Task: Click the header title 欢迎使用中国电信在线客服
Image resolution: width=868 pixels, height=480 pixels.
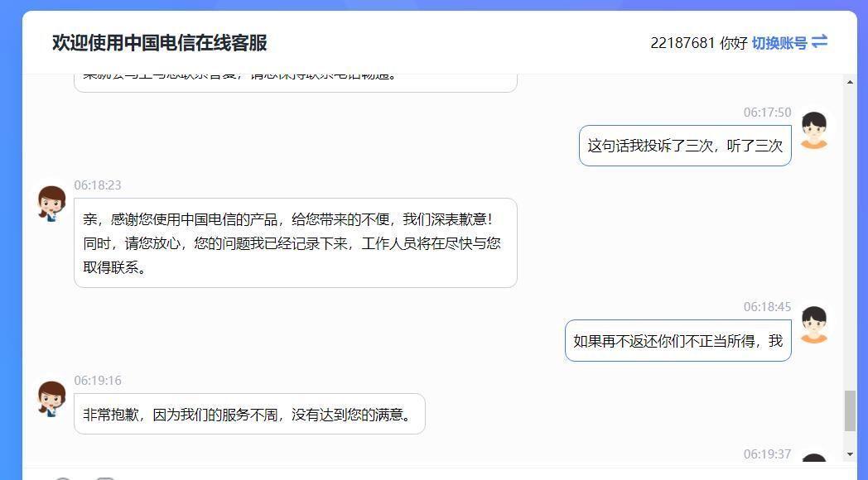Action: point(159,42)
